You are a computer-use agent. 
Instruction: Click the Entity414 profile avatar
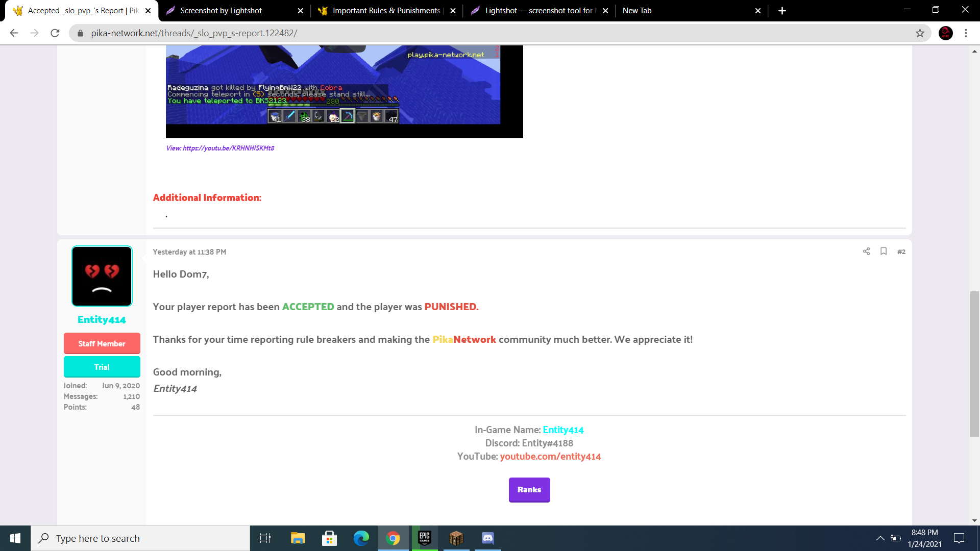[102, 276]
